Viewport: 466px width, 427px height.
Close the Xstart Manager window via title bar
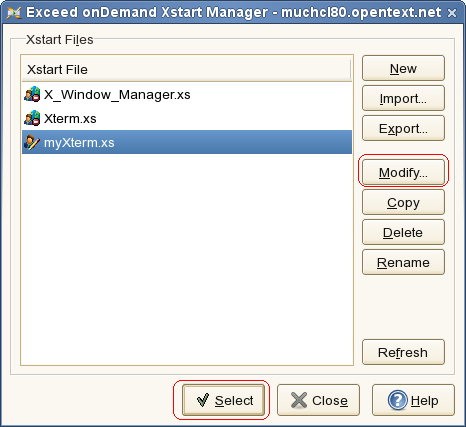point(452,13)
